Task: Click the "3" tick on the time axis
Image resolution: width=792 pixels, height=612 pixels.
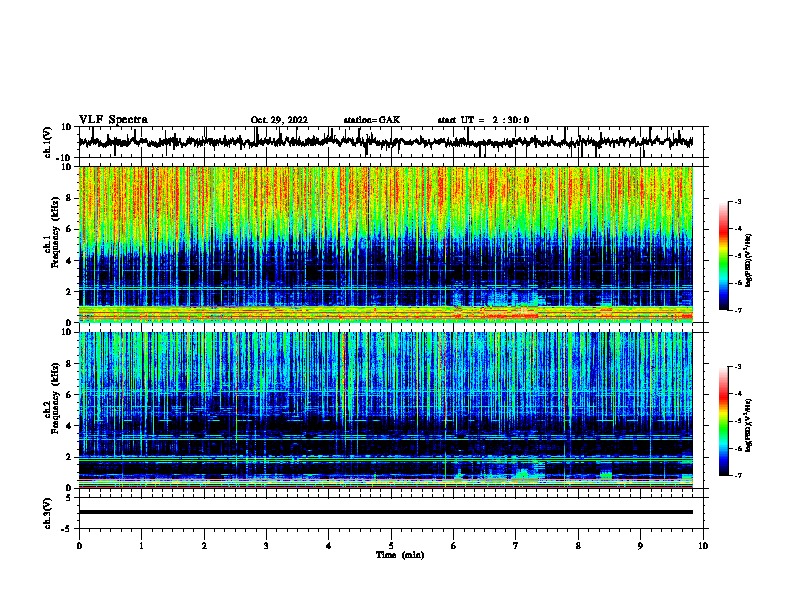Action: (266, 546)
